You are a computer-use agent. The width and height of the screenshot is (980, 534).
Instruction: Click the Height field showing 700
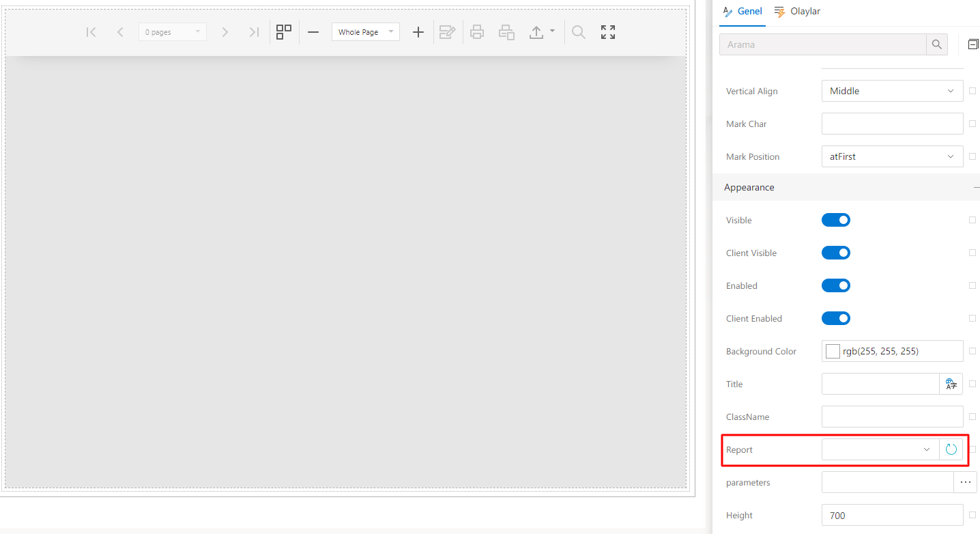893,515
